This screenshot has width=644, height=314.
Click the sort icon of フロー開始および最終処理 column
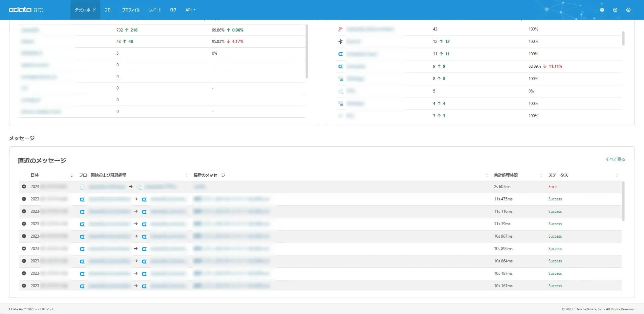click(x=186, y=175)
